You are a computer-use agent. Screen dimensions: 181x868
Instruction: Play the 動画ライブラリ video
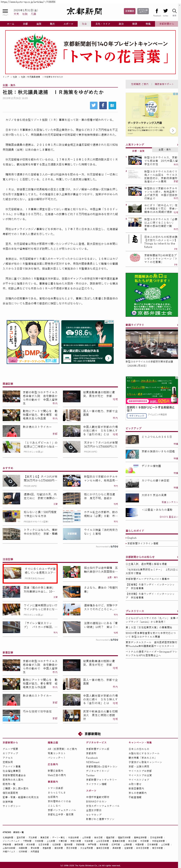point(152,344)
